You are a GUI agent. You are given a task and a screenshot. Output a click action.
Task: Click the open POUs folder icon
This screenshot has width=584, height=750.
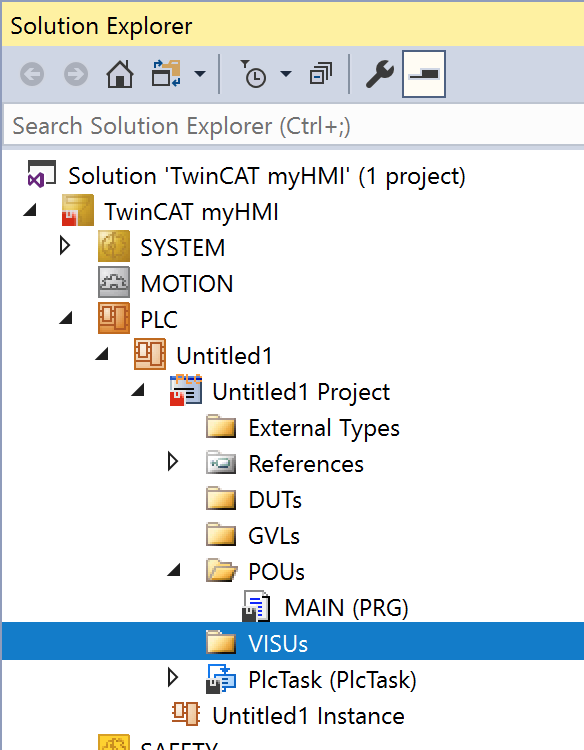[x=222, y=570]
